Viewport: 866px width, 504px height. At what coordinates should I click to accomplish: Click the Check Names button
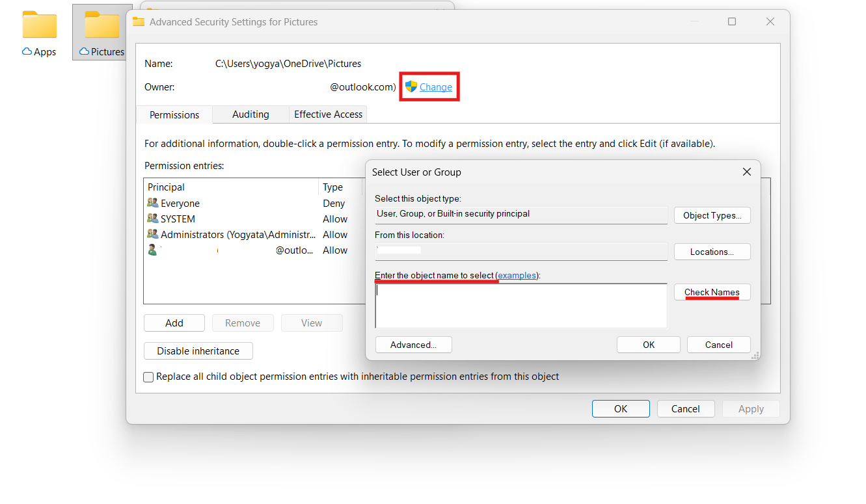pos(712,291)
